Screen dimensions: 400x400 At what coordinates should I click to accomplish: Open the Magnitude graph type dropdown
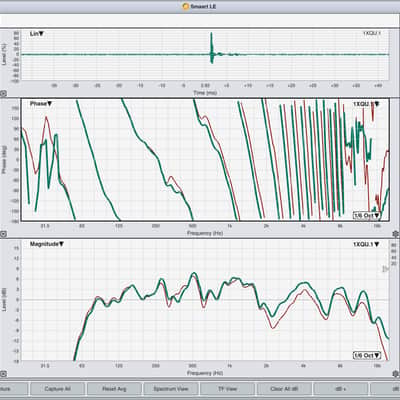click(47, 244)
